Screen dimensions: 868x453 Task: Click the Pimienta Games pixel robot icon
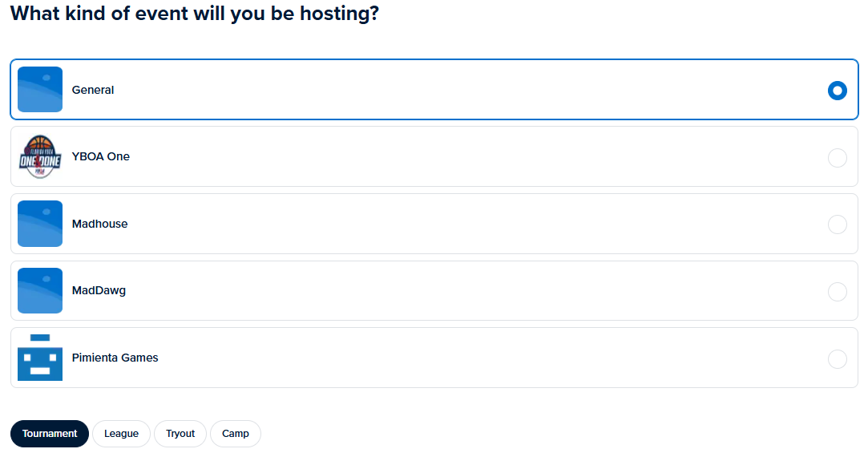pyautogui.click(x=40, y=358)
